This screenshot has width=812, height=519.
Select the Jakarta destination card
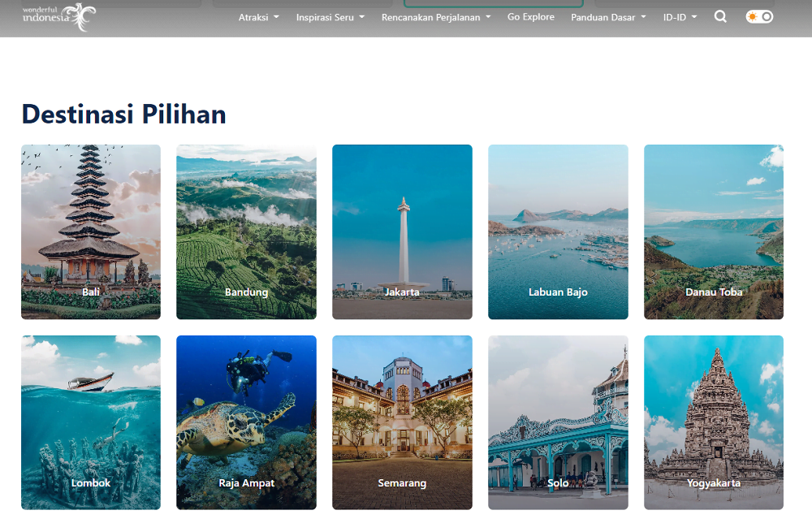403,231
